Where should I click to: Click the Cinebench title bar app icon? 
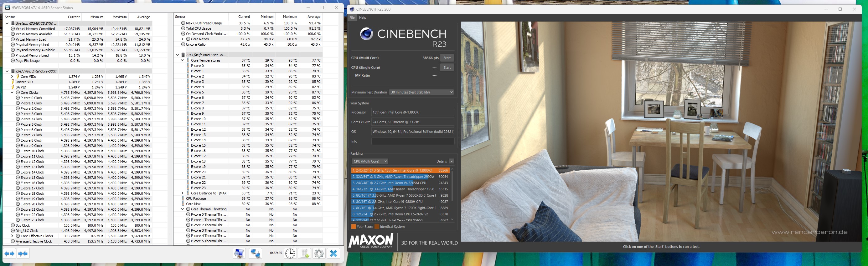pyautogui.click(x=352, y=9)
